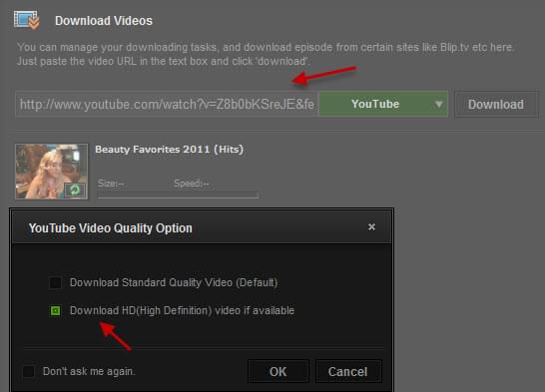Screen dimensions: 545x392
Task: Click the dropdown arrow next to YouTube
Action: click(x=439, y=104)
